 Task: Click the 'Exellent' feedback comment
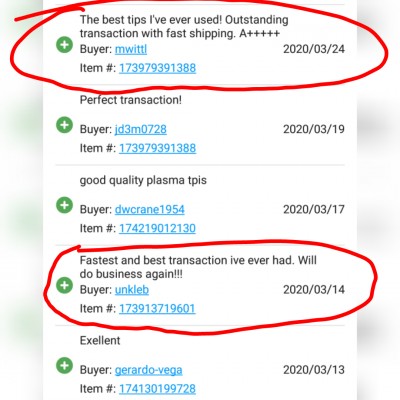[x=100, y=340]
